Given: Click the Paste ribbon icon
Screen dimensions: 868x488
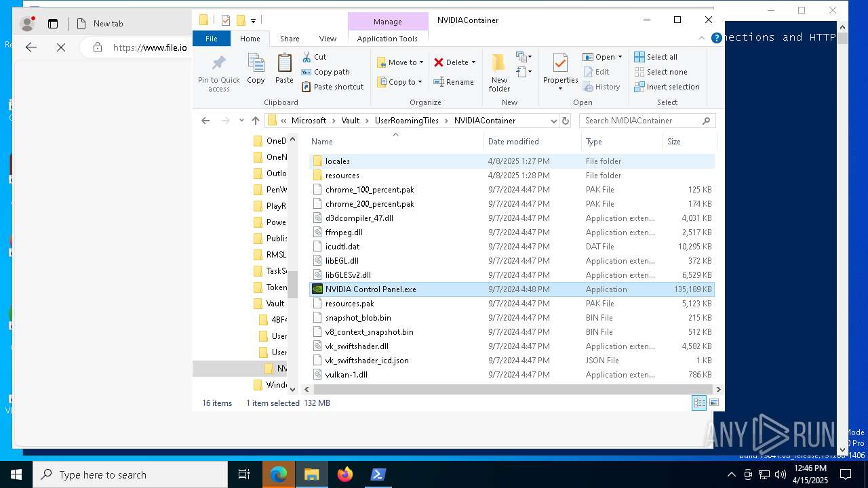Looking at the screenshot, I should pyautogui.click(x=284, y=63).
